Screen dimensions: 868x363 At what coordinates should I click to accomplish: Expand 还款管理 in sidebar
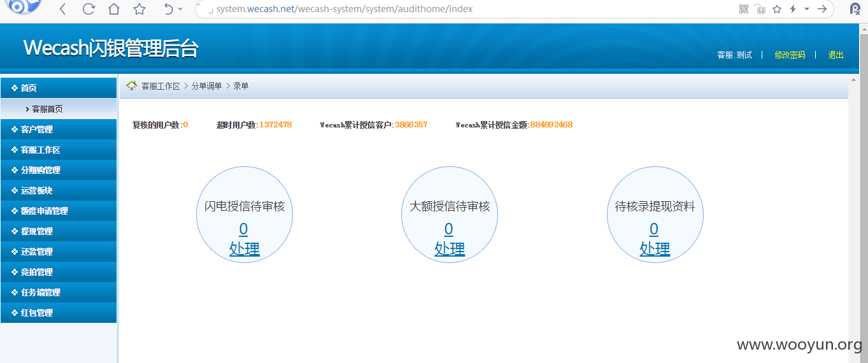click(x=59, y=252)
